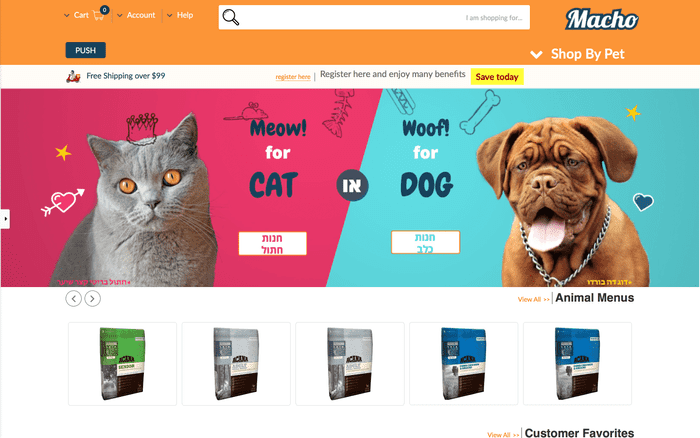Go to previous carousel slide arrow
This screenshot has height=438, width=700.
74,298
